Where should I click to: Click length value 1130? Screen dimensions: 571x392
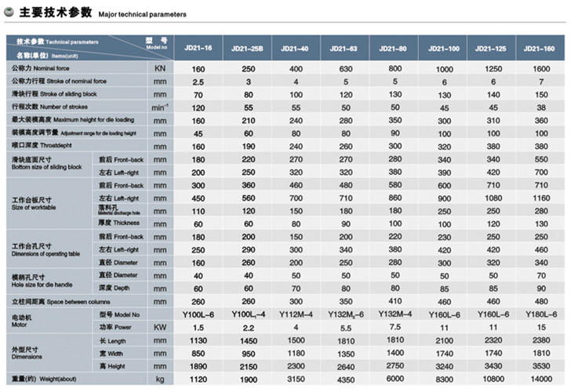click(198, 341)
